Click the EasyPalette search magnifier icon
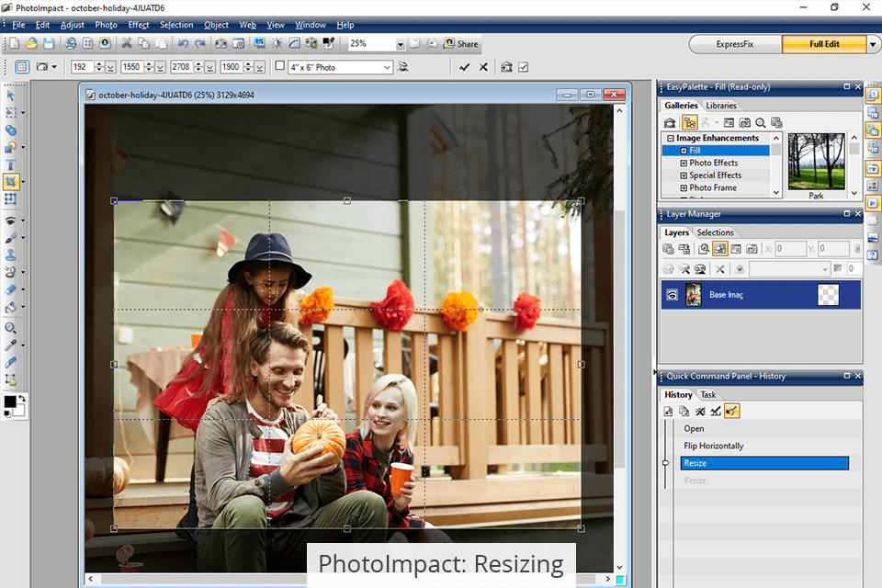This screenshot has width=882, height=588. (x=761, y=123)
